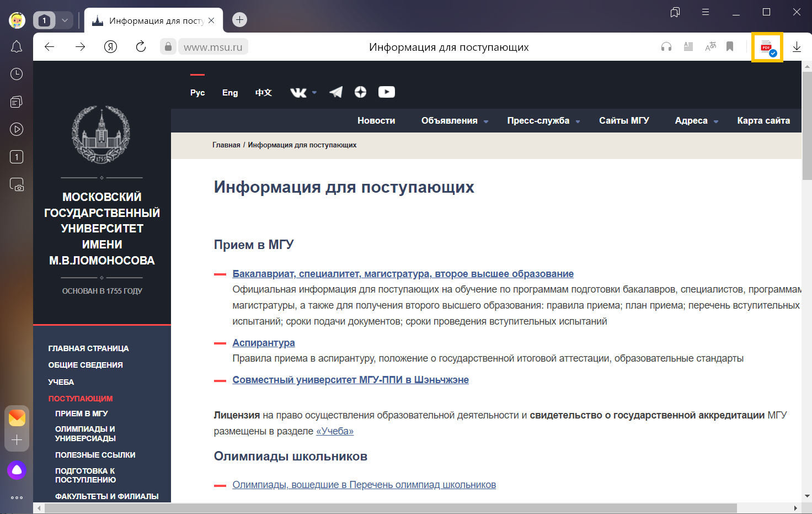Open ФАКУЛЬТЕТЫ И ФИЛИАЛЫ submenu item
Image resolution: width=812 pixels, height=514 pixels.
(107, 496)
